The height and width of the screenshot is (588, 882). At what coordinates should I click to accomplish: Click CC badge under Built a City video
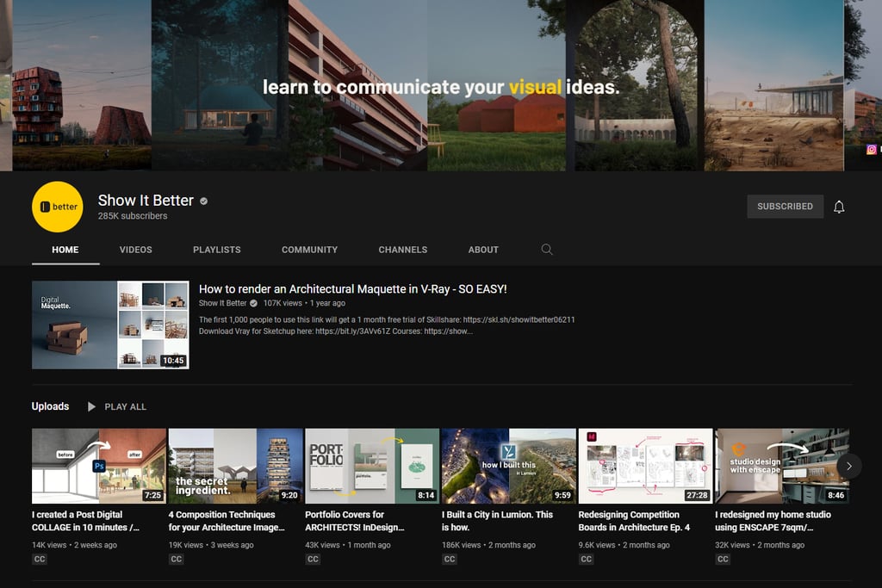click(x=450, y=559)
